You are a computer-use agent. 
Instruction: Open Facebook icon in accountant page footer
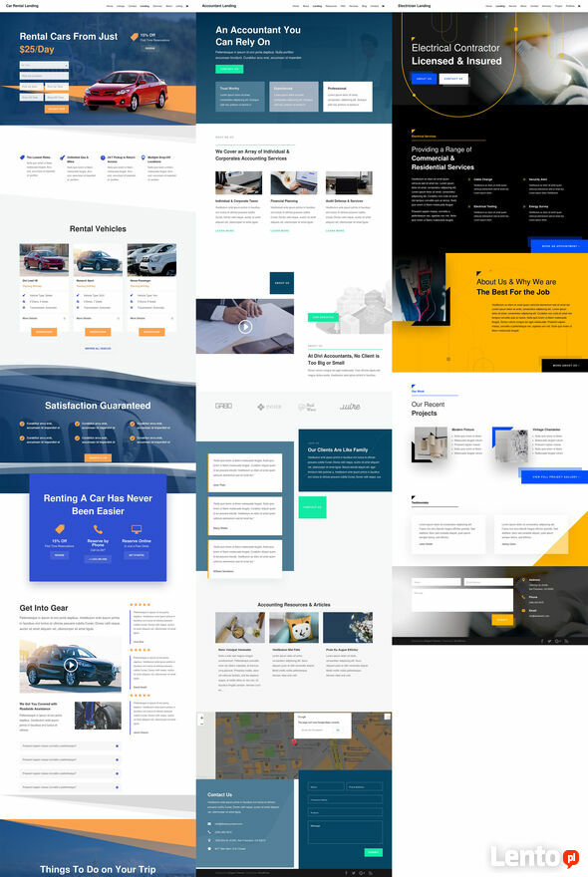pos(346,873)
